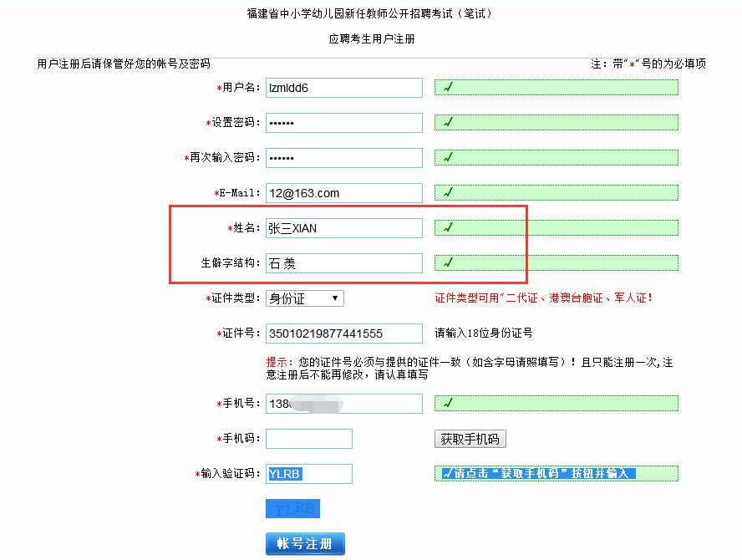This screenshot has height=560, width=742.
Task: Open the 证件类型 dropdown
Action: (304, 298)
